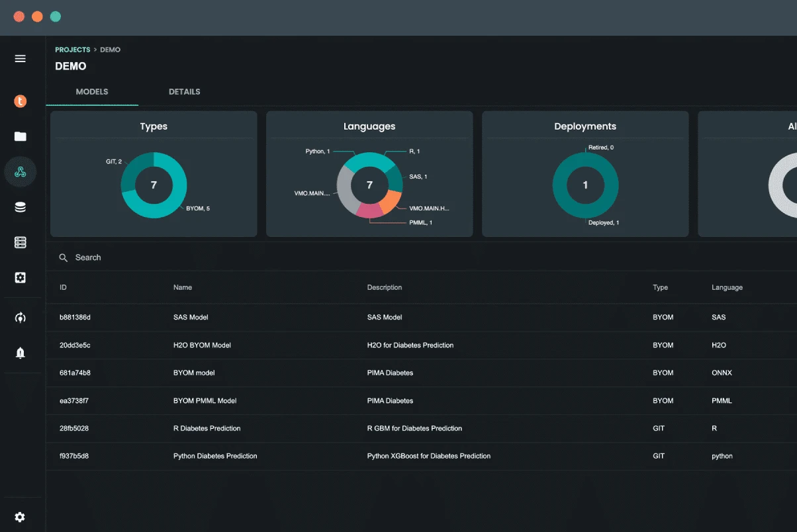This screenshot has width=797, height=532.
Task: Switch to the DETAILS tab
Action: [185, 91]
